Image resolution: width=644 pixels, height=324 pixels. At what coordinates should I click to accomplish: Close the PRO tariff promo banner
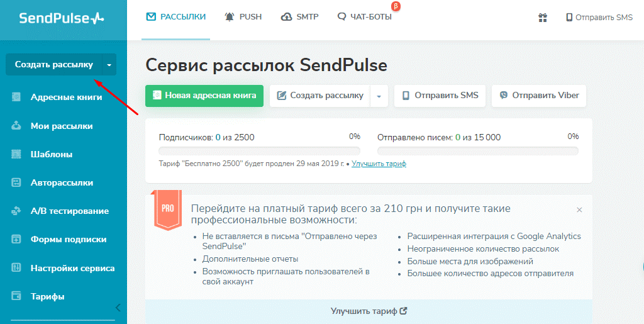(x=579, y=210)
